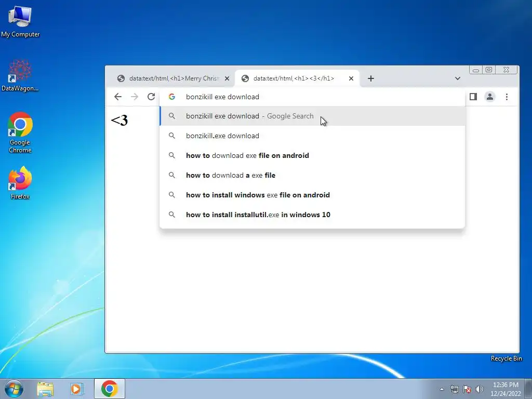Select the DataWagon desktop shortcut
The image size is (532, 399).
tap(20, 75)
